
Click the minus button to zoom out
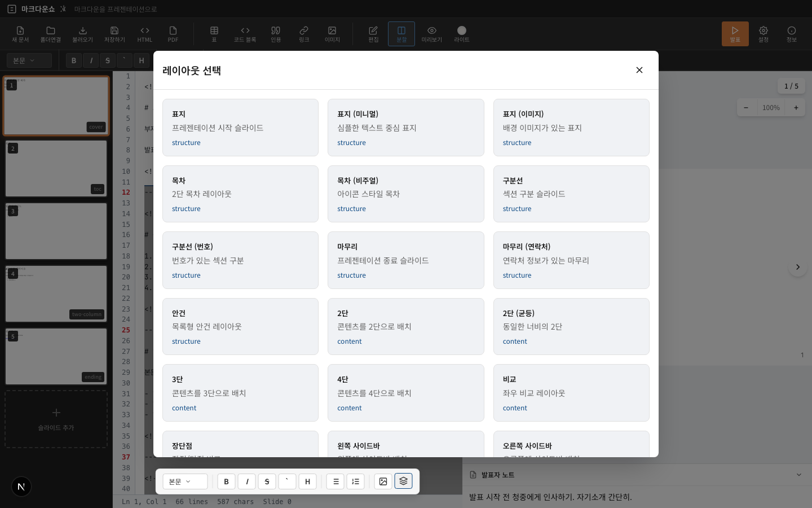click(746, 107)
